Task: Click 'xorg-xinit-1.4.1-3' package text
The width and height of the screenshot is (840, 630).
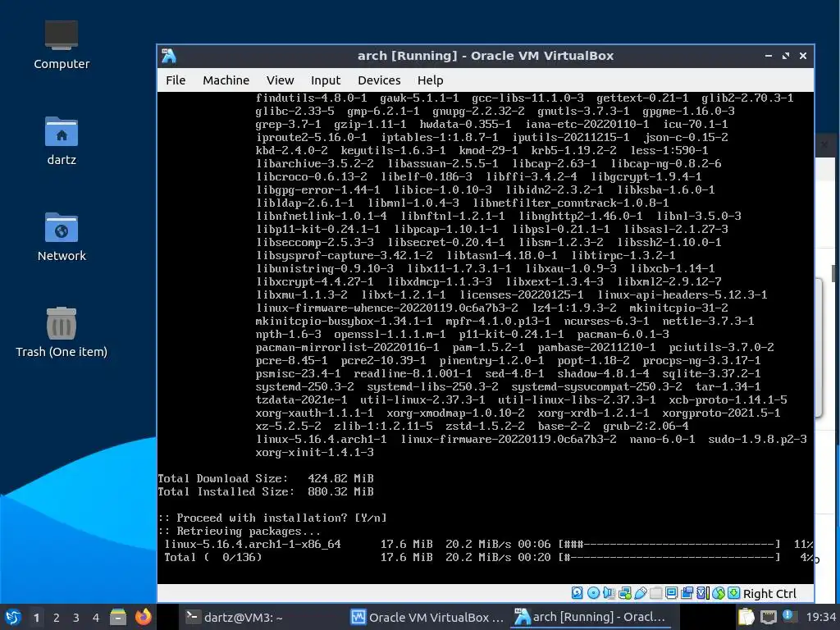Action: (x=314, y=453)
